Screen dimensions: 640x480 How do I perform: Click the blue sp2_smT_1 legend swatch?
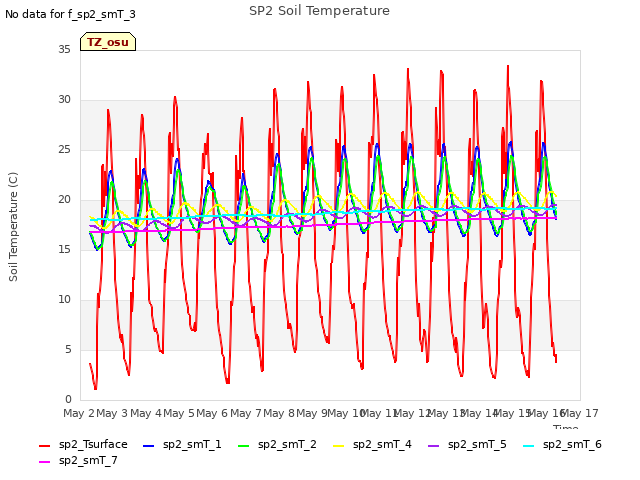click(x=149, y=446)
